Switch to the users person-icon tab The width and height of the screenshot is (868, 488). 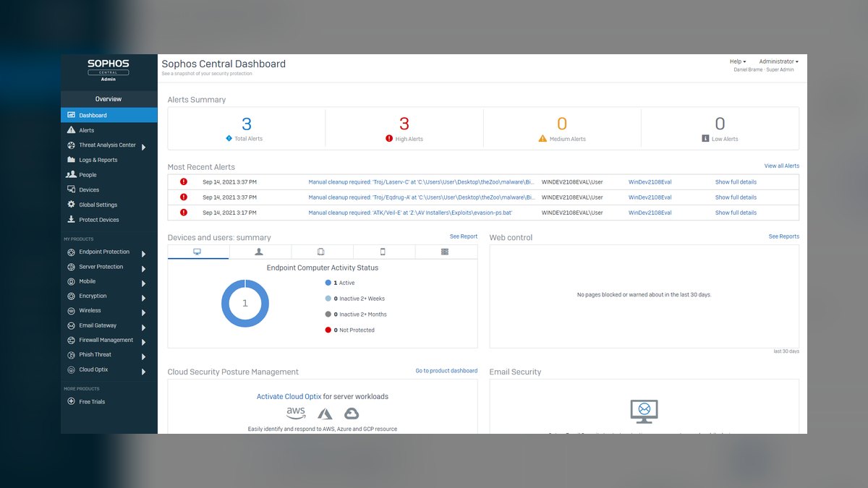pos(260,252)
